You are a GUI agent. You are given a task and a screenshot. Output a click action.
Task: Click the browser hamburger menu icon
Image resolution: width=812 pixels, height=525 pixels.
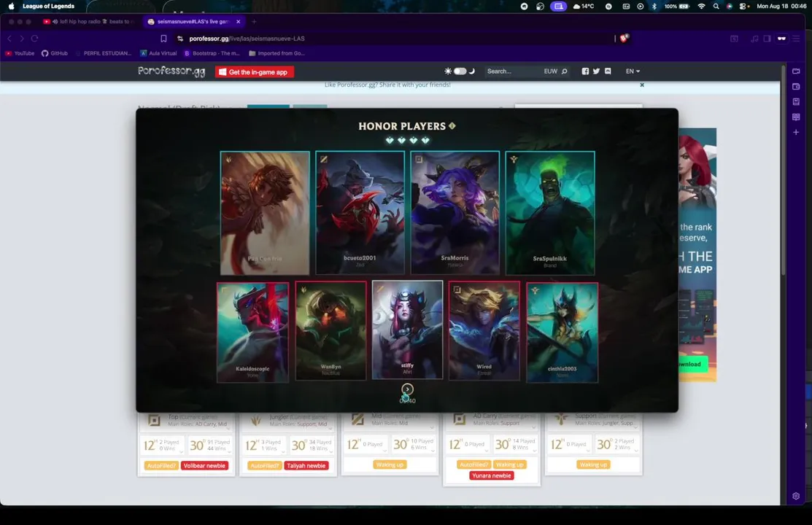pos(796,39)
